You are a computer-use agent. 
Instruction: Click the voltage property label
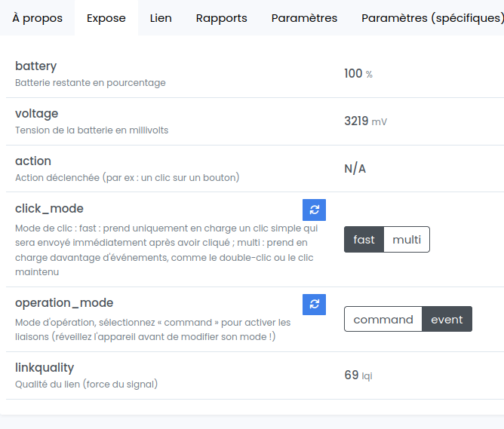[36, 114]
